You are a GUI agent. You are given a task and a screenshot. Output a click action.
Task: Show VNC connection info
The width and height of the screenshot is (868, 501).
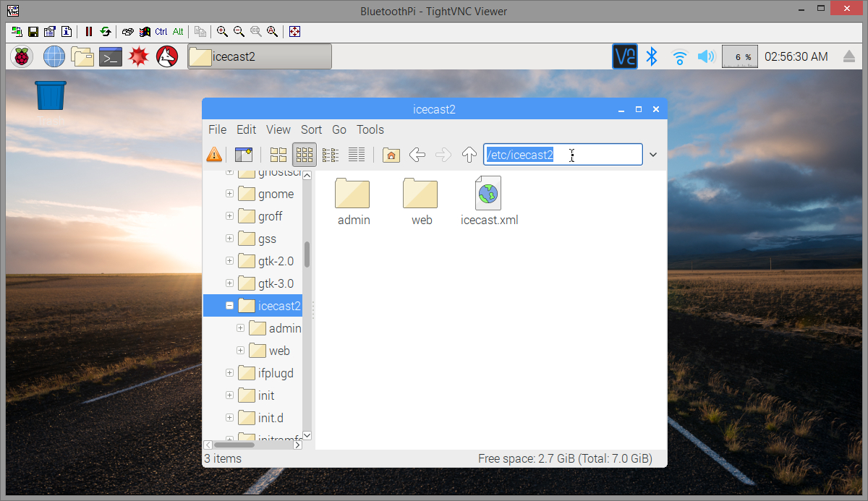click(66, 32)
